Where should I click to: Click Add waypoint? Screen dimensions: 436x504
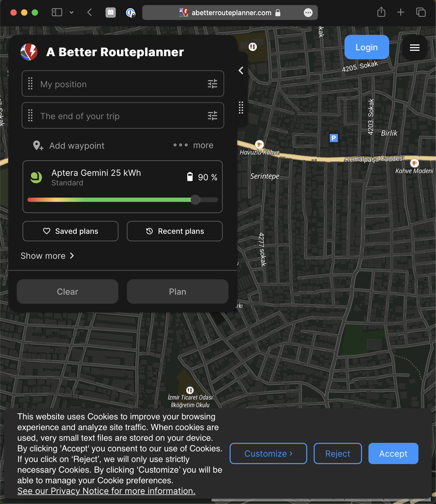tap(69, 145)
